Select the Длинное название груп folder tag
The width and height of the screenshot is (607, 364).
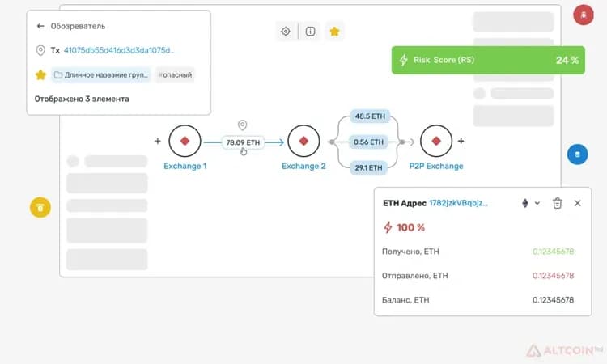pyautogui.click(x=101, y=74)
